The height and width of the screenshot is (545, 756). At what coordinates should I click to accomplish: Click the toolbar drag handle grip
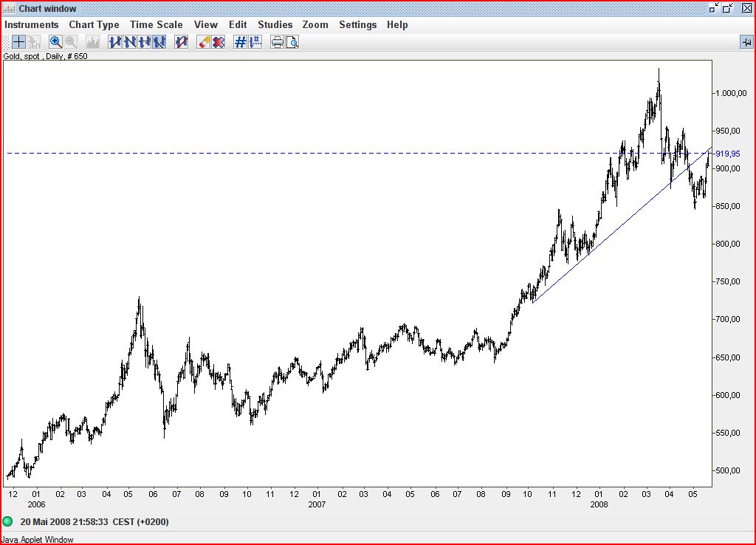(x=5, y=42)
